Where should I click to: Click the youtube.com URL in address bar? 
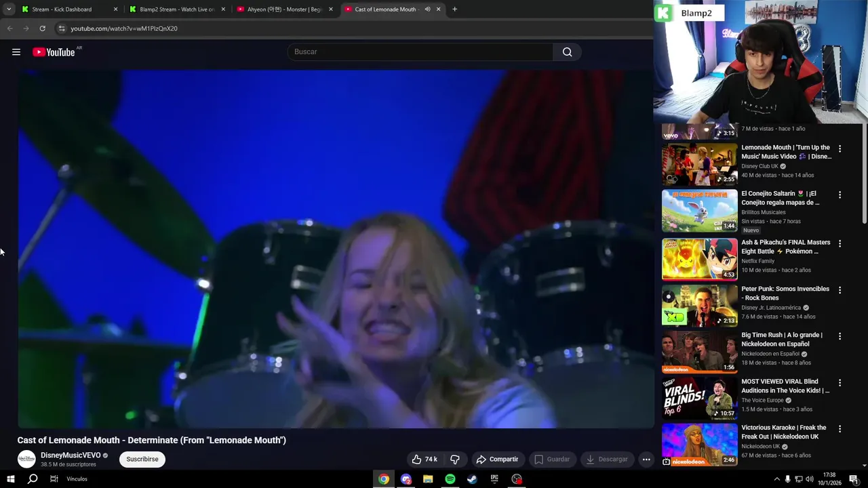(124, 28)
